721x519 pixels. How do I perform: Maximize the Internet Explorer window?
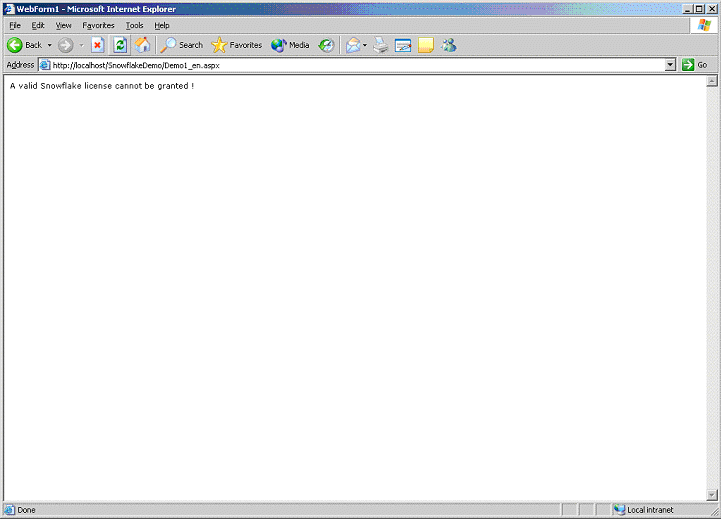[x=699, y=9]
